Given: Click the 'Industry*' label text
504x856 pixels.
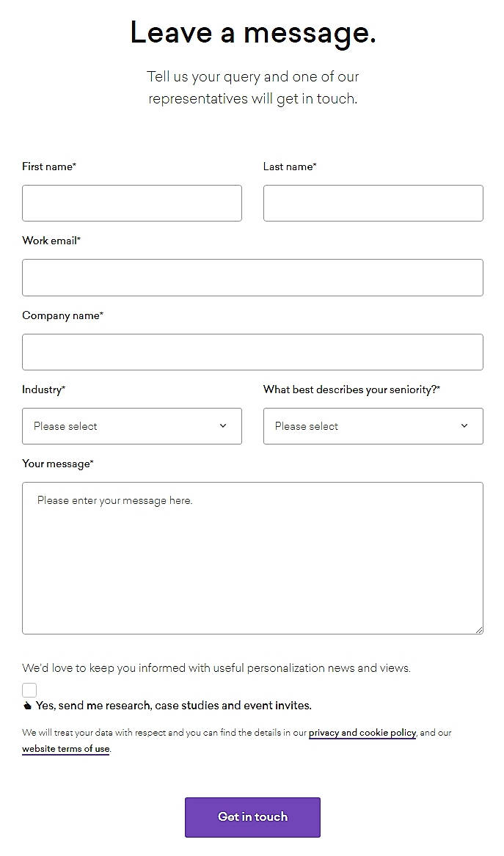Looking at the screenshot, I should point(43,389).
